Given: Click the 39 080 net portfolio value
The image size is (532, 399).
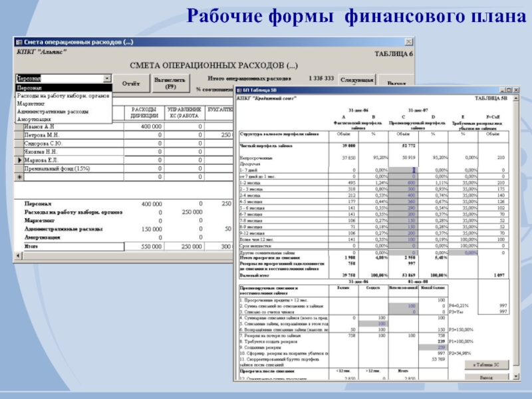Looking at the screenshot, I should [348, 146].
